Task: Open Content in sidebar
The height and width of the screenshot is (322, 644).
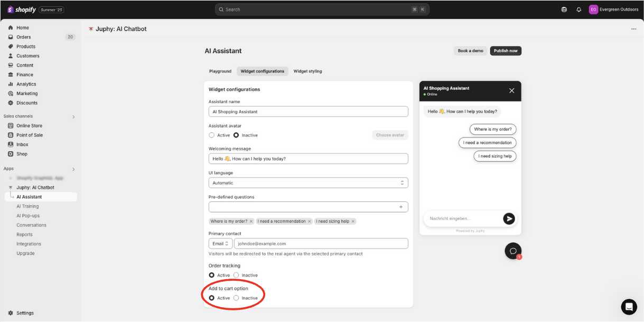Action: 25,66
